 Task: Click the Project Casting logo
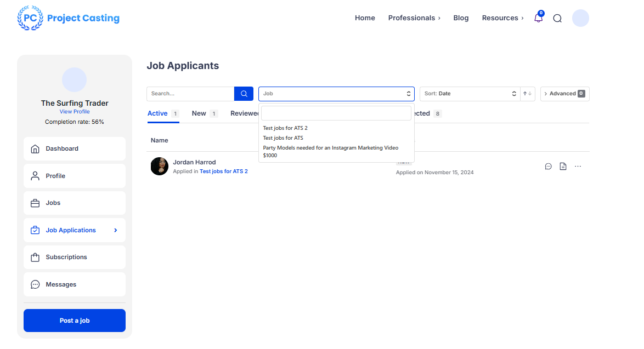[x=69, y=18]
